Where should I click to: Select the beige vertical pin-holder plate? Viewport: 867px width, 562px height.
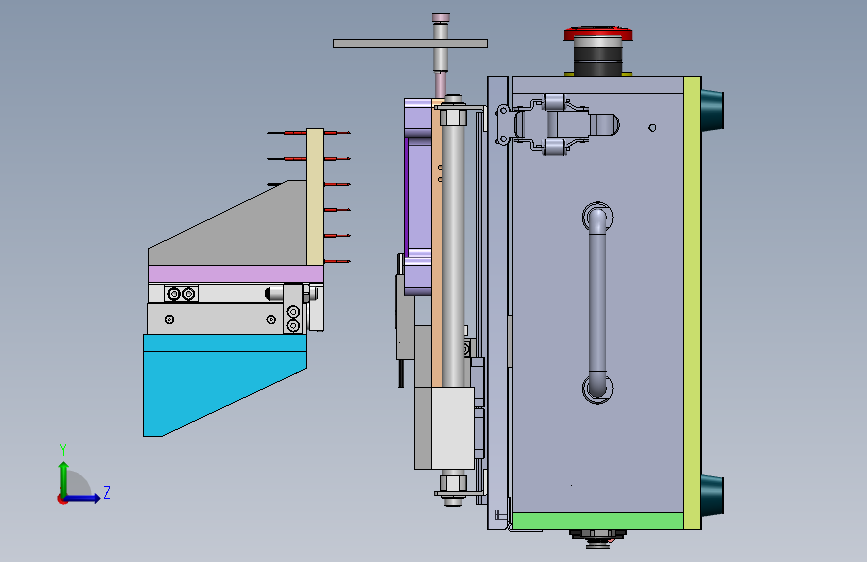click(315, 197)
